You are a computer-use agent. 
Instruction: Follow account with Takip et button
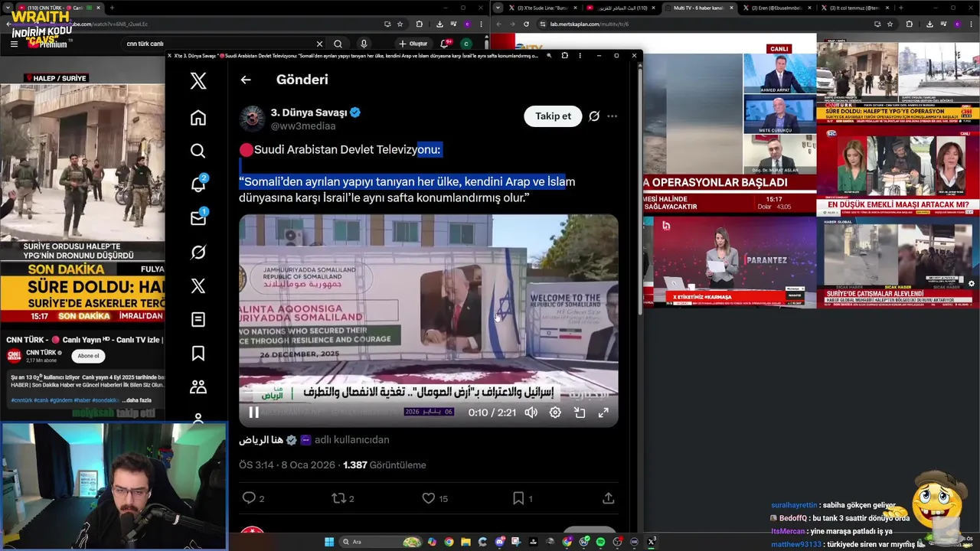click(x=553, y=116)
